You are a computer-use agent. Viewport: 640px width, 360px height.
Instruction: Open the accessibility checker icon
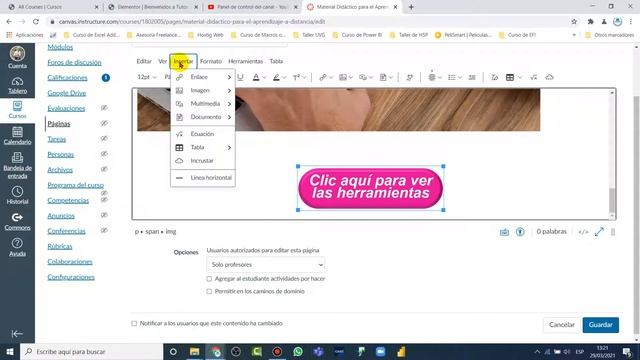tap(520, 232)
